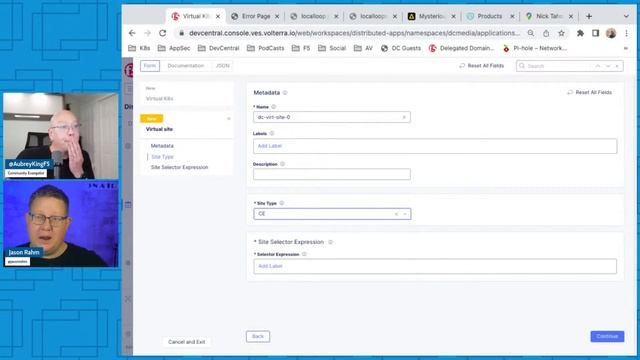Viewport: 640px width, 360px height.
Task: Clear the form search with the X
Action: click(617, 66)
